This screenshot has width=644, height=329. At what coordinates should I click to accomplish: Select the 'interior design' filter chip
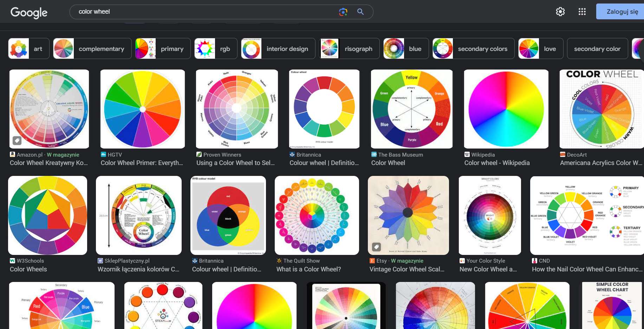(278, 48)
